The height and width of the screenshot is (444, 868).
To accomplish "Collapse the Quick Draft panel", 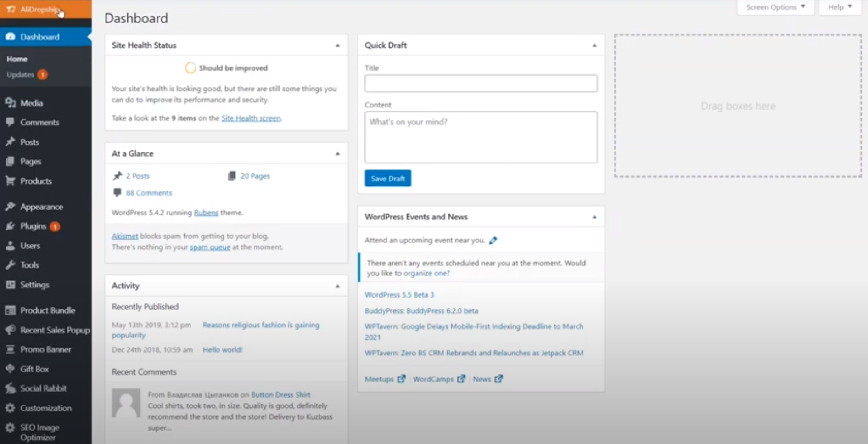I will tap(594, 45).
